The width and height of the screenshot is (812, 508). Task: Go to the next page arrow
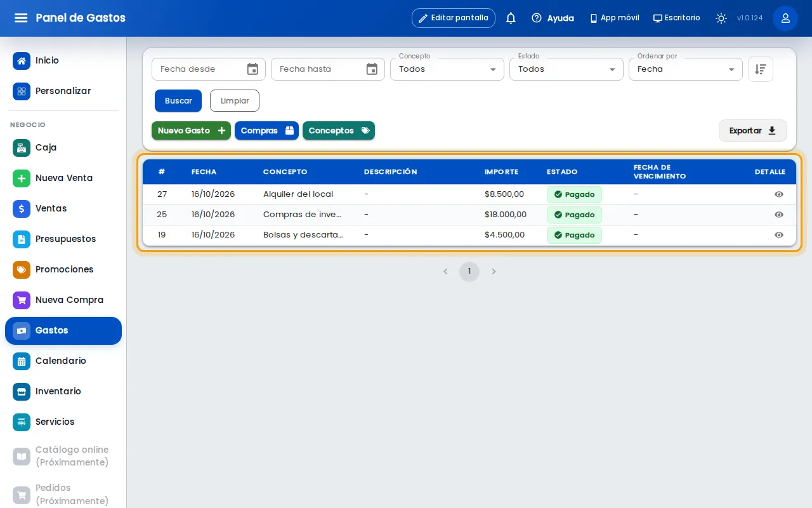click(x=494, y=272)
